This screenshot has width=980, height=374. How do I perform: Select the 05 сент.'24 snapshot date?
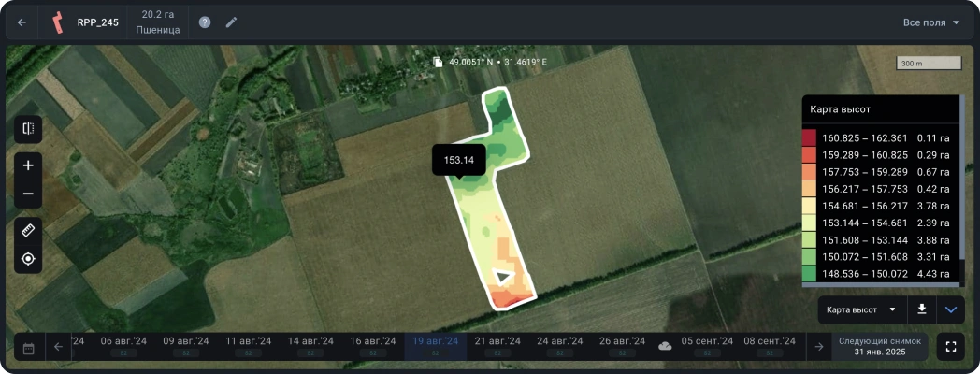707,345
